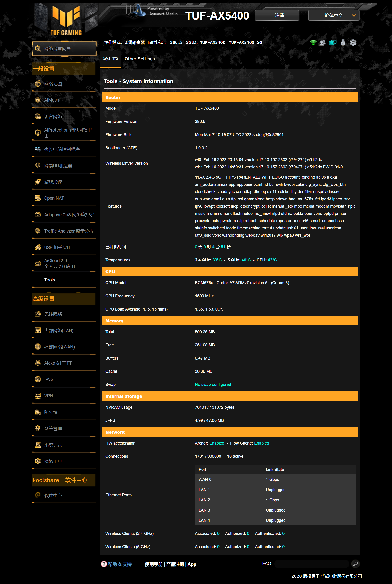The image size is (392, 584).
Task: Click the connected users status icon
Action: (x=322, y=43)
